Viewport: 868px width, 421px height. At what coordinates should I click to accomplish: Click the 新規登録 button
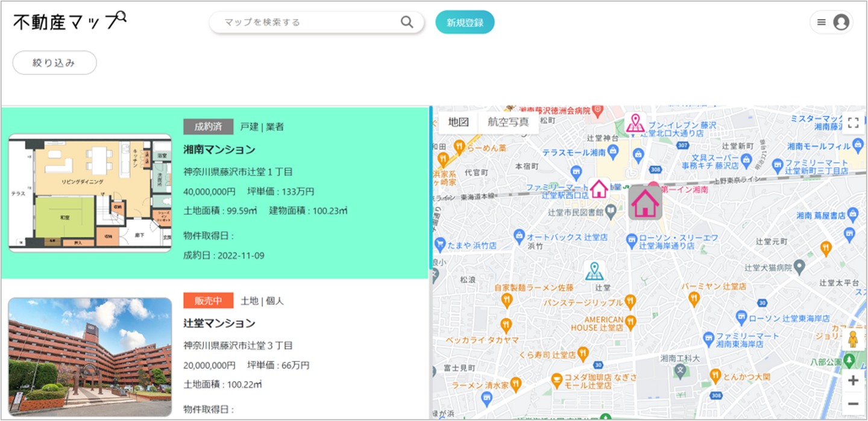pyautogui.click(x=465, y=22)
